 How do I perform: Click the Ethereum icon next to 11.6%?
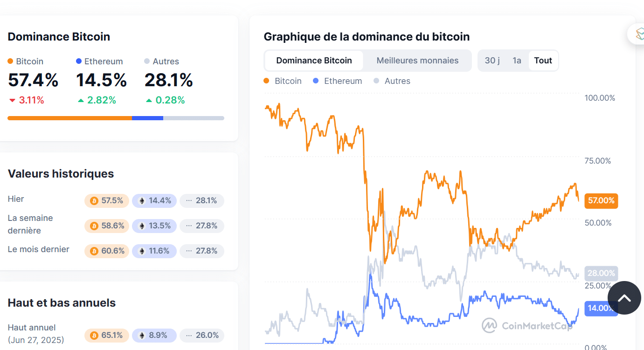[142, 251]
